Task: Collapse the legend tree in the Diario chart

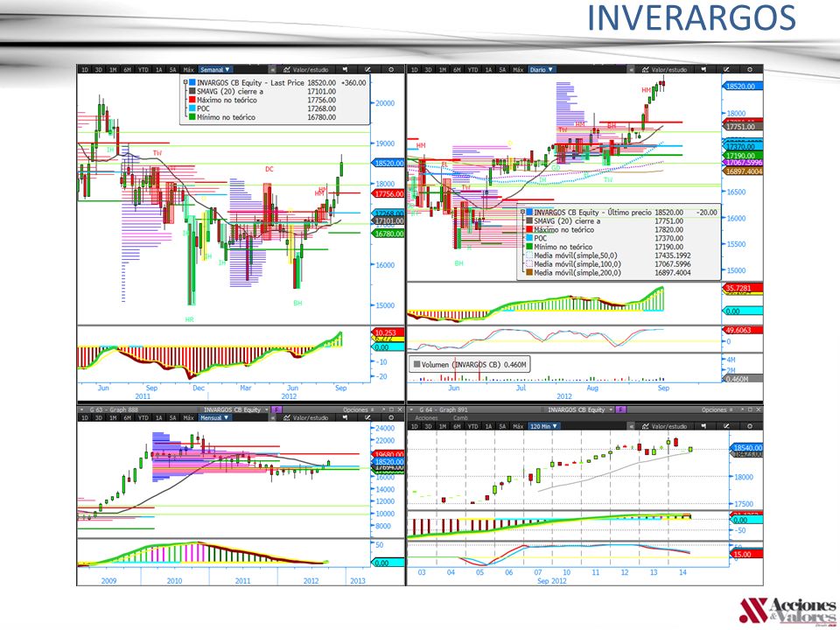Action: (x=523, y=213)
